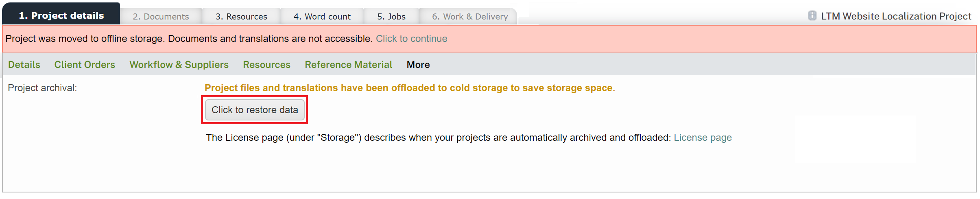Viewport: 980px width, 199px height.
Task: Open the 1. Project details tab
Action: pos(61,15)
